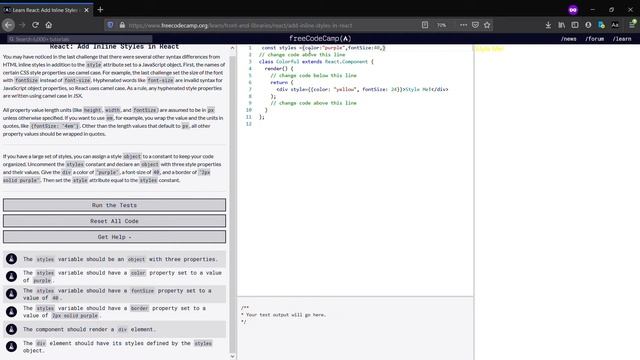Click the browser forward arrow

coord(22,25)
